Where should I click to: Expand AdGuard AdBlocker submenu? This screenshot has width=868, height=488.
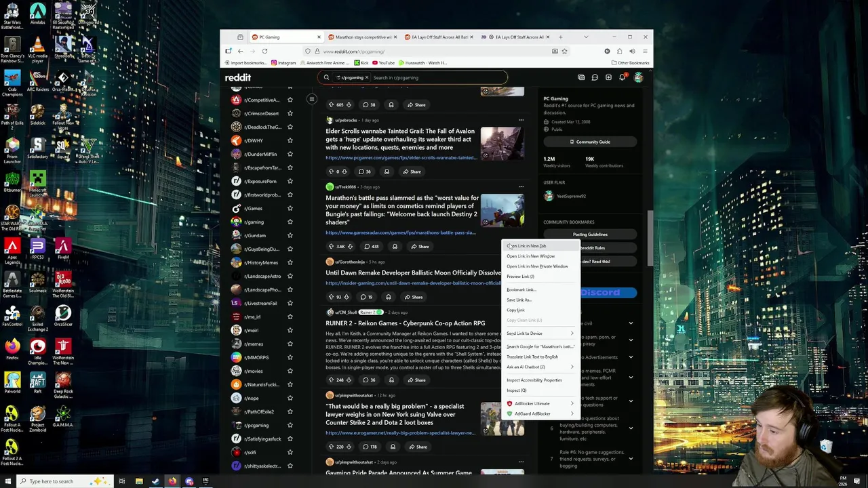pos(540,413)
